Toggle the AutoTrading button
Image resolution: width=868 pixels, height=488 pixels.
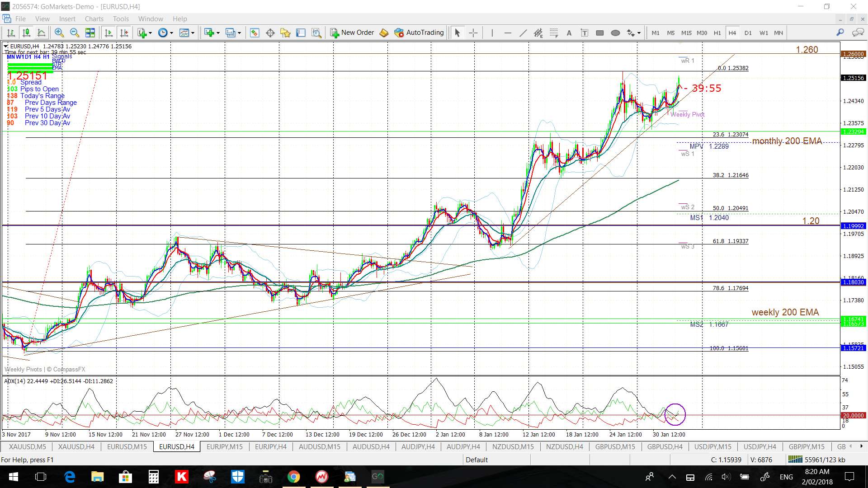tap(419, 33)
